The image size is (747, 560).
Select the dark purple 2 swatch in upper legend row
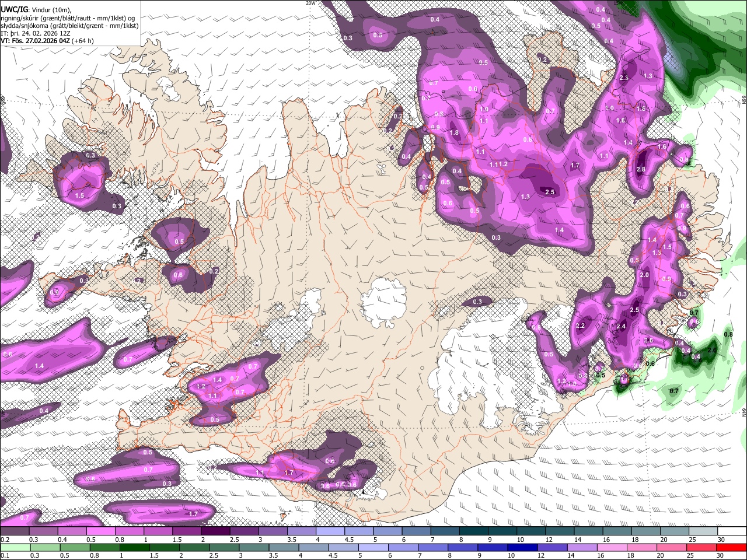215,531
